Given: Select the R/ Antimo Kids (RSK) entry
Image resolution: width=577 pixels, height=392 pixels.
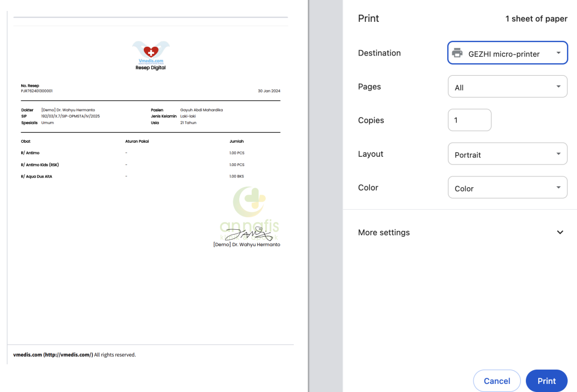Looking at the screenshot, I should pyautogui.click(x=39, y=164).
